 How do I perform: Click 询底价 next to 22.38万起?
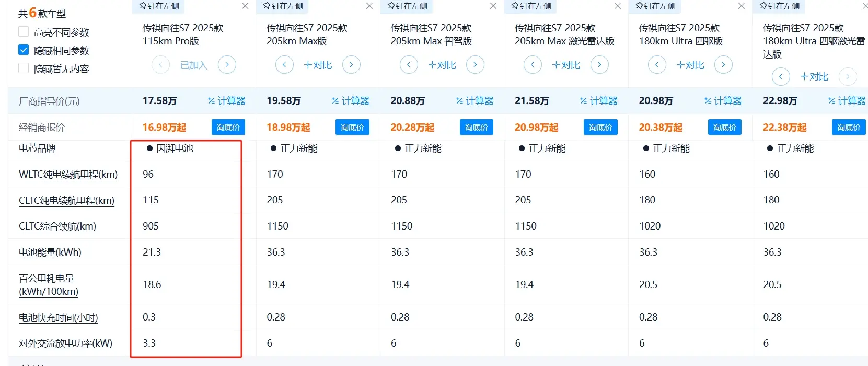click(x=849, y=127)
